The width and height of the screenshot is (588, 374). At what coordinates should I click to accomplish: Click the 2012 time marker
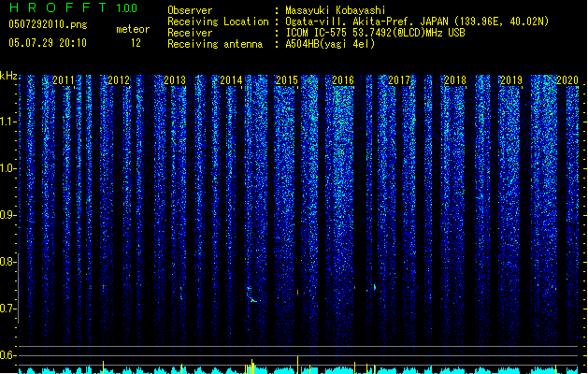119,80
